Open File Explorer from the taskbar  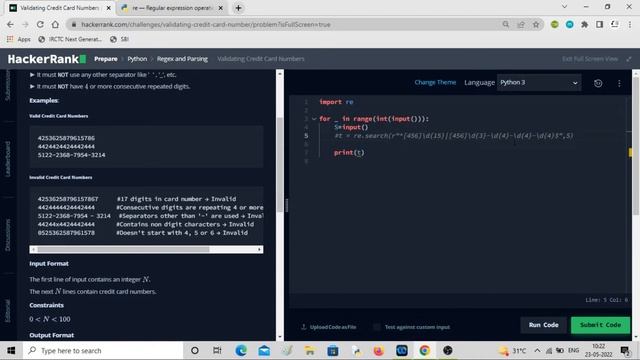(310, 351)
